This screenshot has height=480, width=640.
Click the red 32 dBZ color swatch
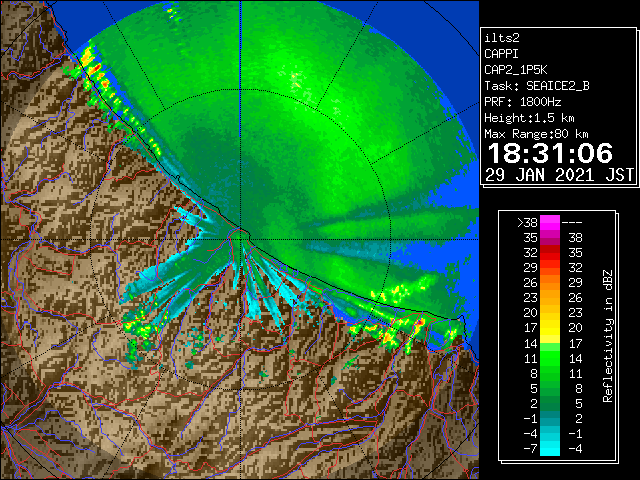550,253
